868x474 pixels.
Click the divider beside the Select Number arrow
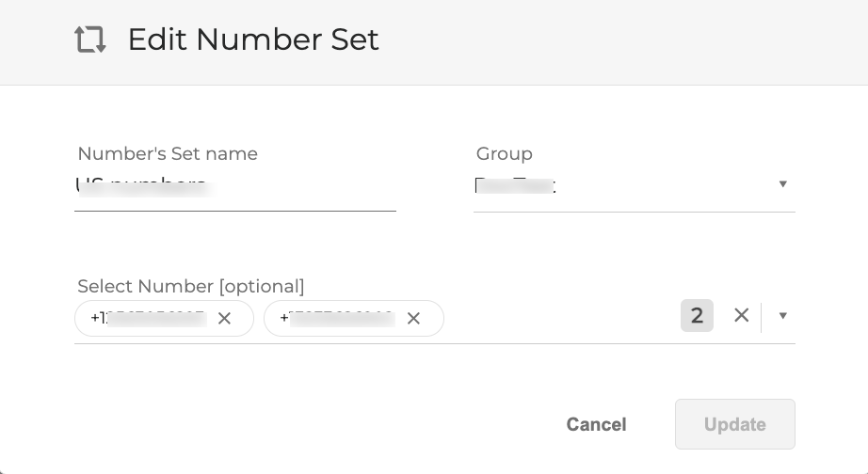pyautogui.click(x=762, y=315)
